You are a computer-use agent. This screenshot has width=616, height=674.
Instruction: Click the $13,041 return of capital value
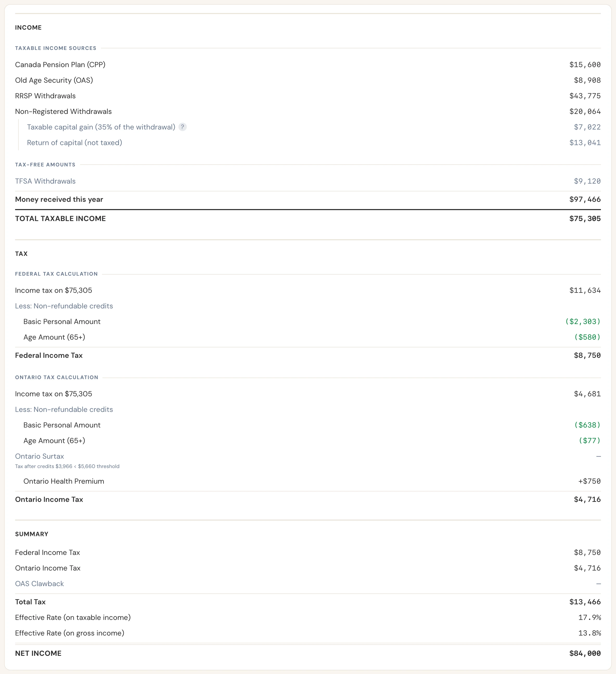(585, 143)
